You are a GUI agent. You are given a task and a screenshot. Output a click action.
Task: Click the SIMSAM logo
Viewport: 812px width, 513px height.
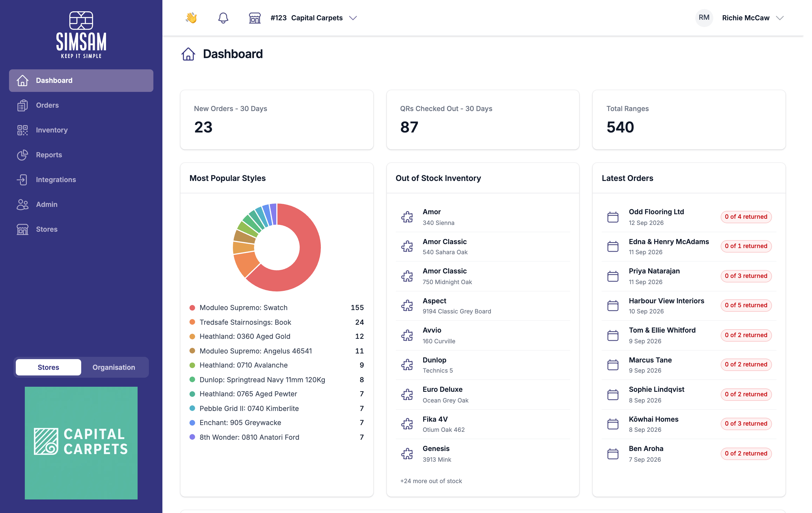point(81,35)
